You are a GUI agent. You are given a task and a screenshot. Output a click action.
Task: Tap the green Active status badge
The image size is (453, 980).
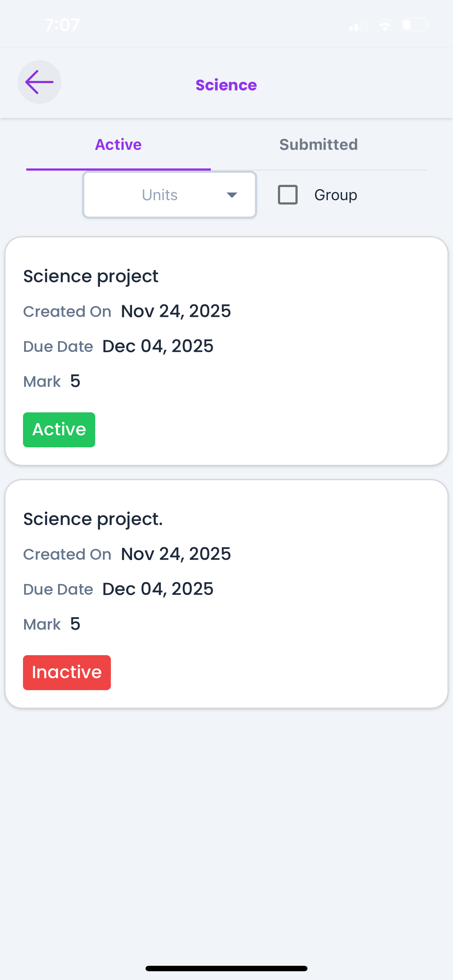pyautogui.click(x=59, y=429)
